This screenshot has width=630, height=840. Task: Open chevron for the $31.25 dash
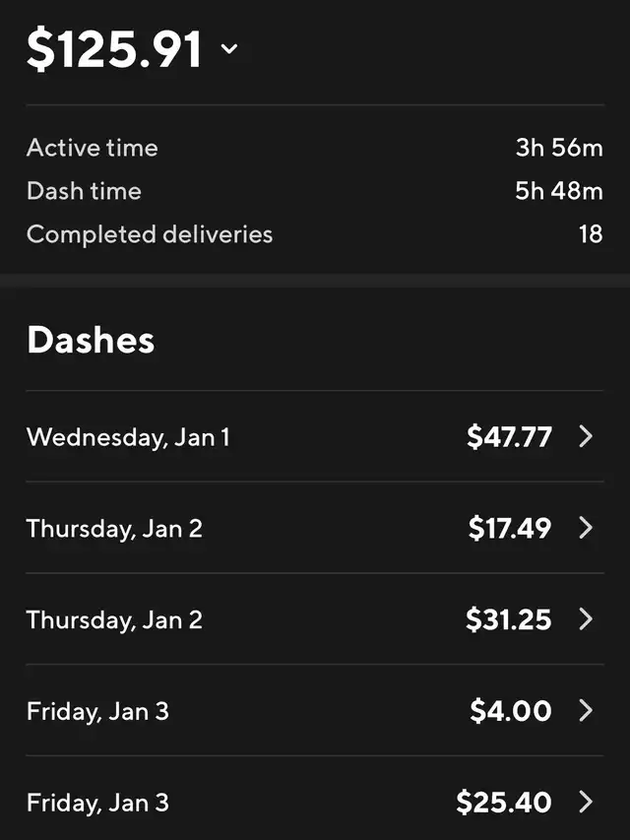point(586,619)
